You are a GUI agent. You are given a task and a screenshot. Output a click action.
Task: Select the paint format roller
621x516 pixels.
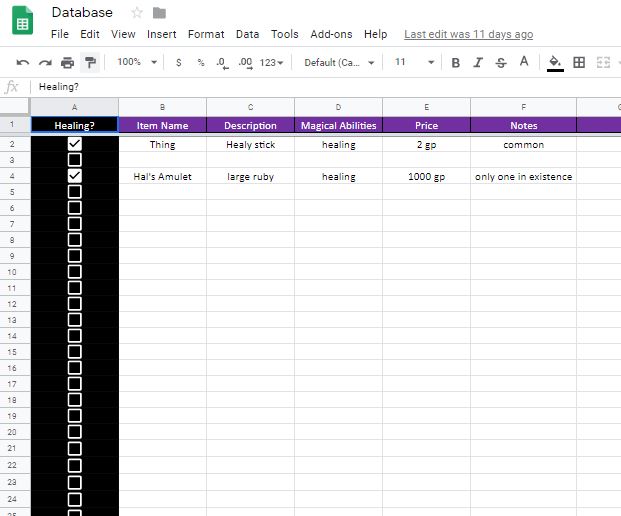coord(90,62)
